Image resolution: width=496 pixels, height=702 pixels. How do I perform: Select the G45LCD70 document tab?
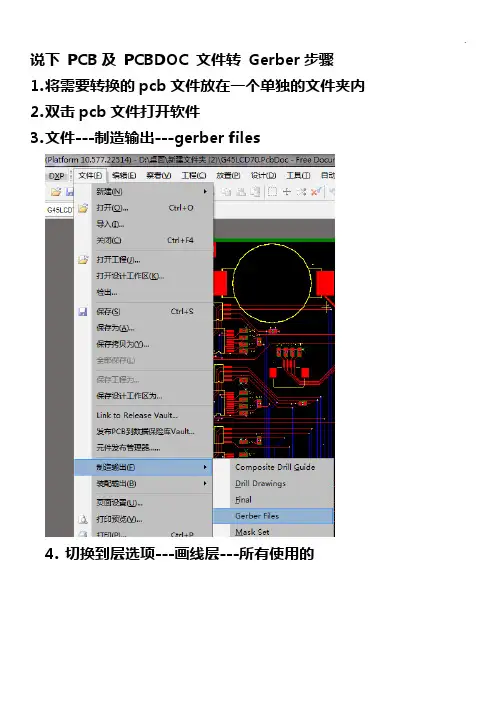[60, 210]
